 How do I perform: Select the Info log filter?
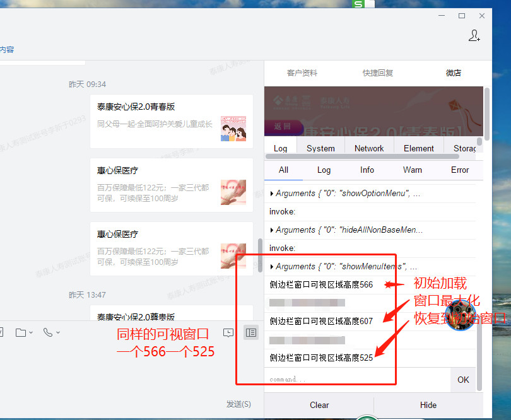pyautogui.click(x=367, y=170)
